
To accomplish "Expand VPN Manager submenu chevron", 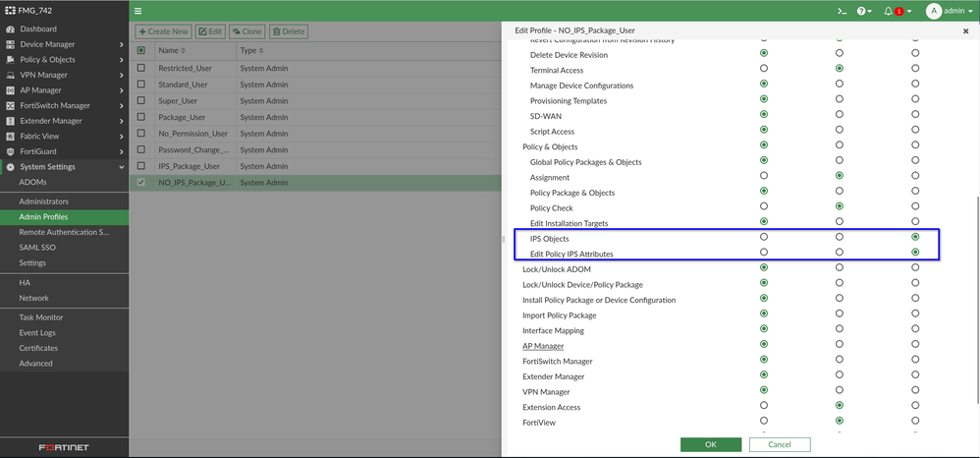I will (x=121, y=75).
